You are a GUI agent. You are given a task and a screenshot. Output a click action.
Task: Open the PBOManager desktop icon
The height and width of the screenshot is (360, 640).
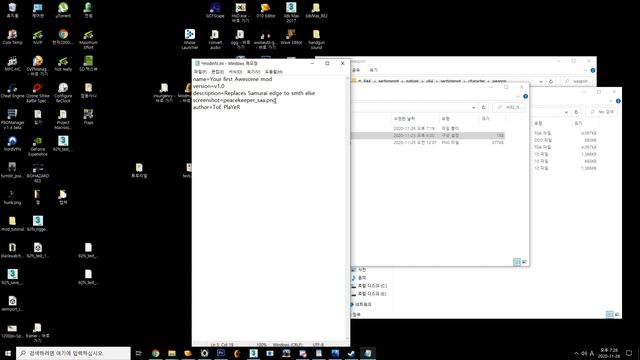tap(12, 120)
